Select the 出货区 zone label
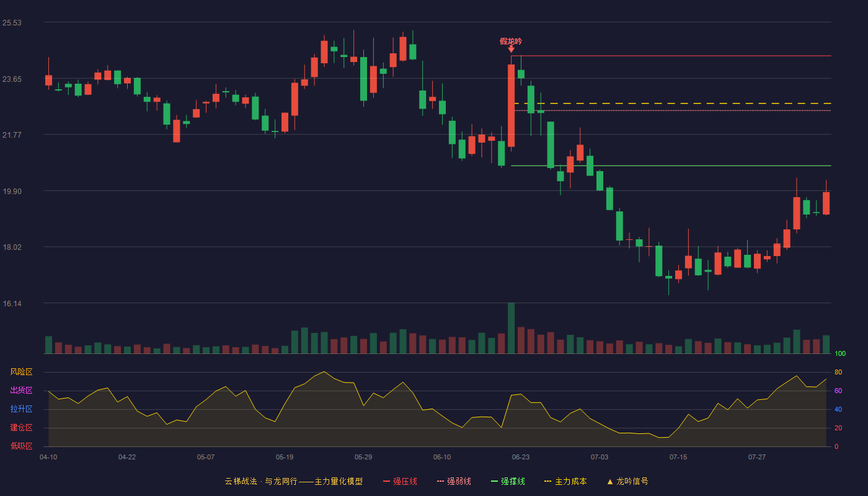This screenshot has height=496, width=868. pyautogui.click(x=21, y=391)
